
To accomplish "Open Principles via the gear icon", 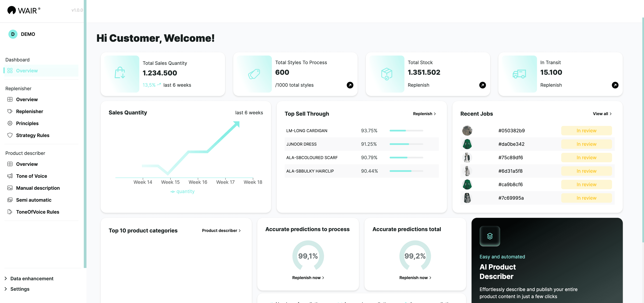I will (10, 123).
